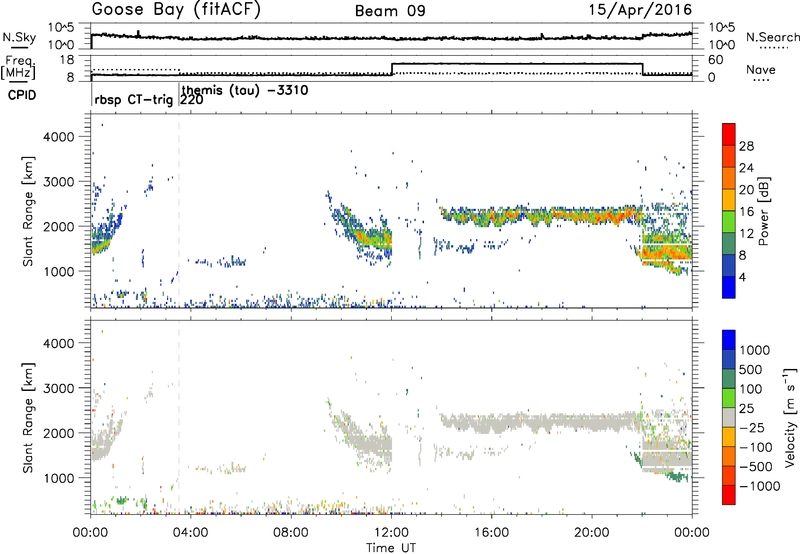Select the Freq. [MHz] axis label
This screenshot has height=554, width=800.
click(x=19, y=68)
